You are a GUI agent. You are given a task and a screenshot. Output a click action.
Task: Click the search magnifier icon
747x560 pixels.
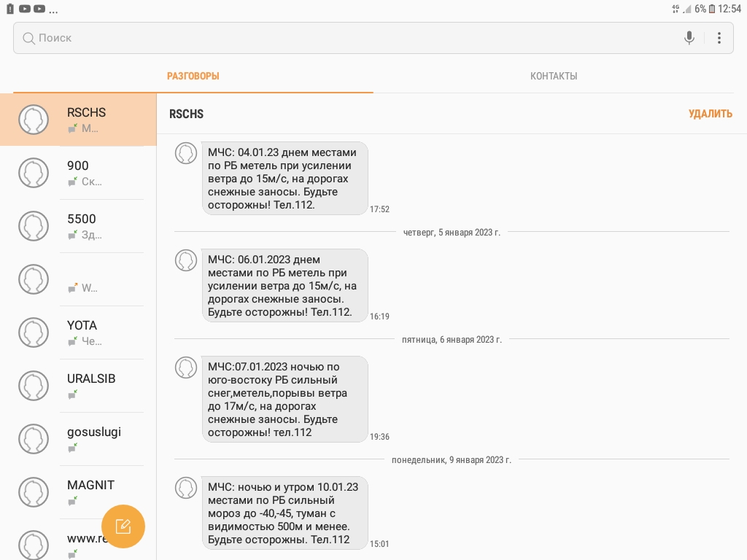(x=28, y=38)
